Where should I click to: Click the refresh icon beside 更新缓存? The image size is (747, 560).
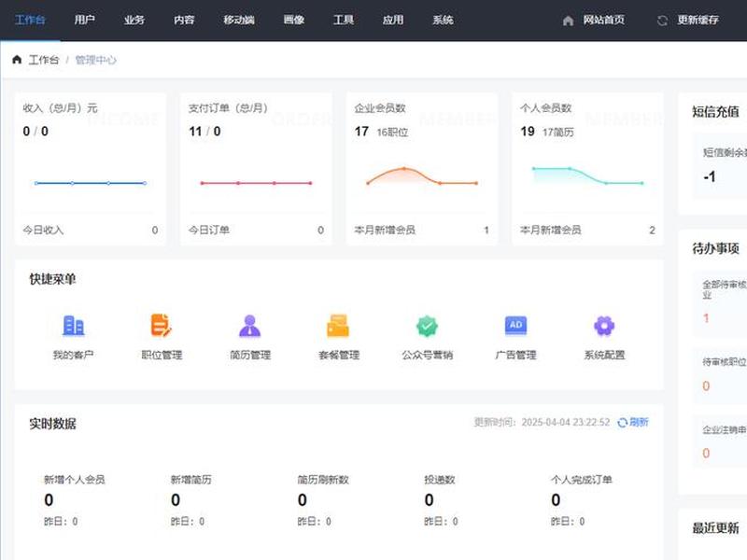click(662, 21)
